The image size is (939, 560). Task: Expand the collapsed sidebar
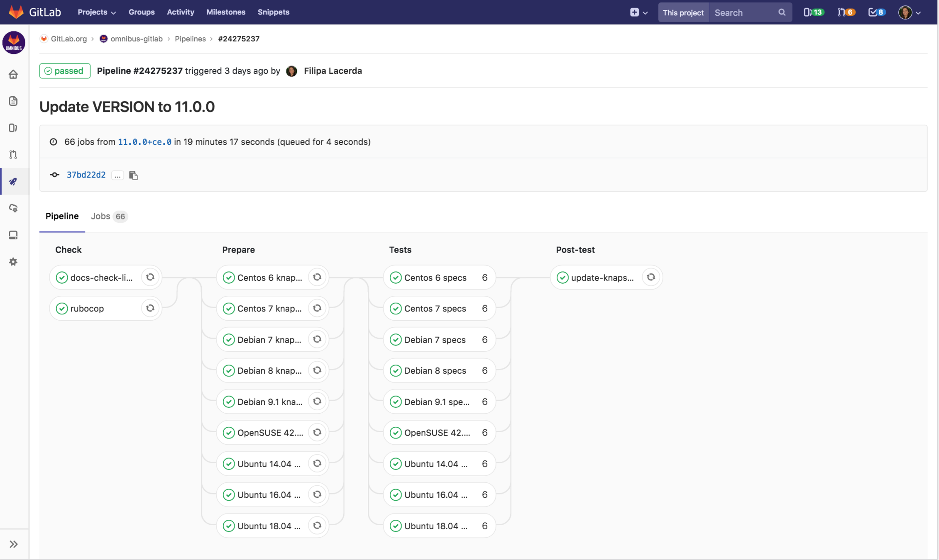point(13,544)
